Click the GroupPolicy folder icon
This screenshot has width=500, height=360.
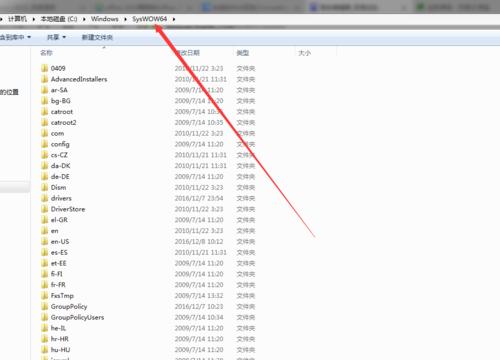pyautogui.click(x=44, y=307)
